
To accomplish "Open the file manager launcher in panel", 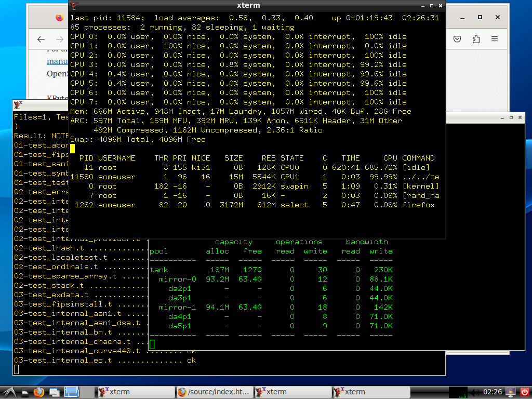I will (24, 392).
